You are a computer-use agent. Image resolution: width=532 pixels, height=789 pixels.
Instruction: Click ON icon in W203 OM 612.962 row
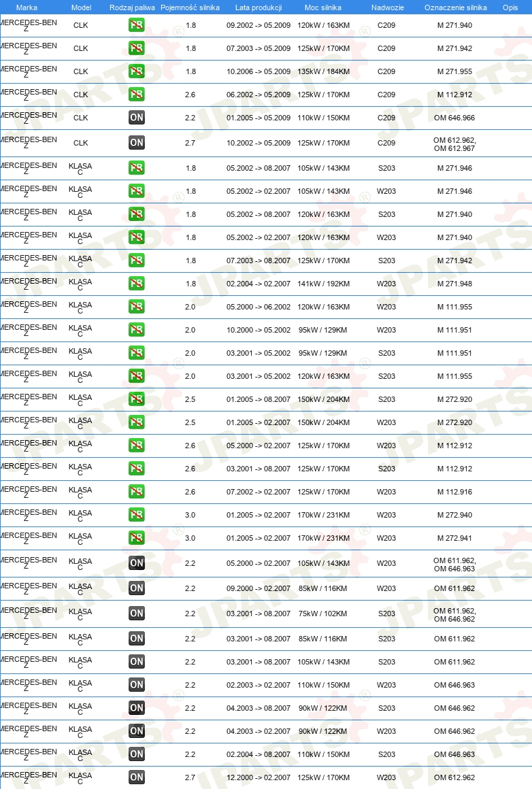(x=136, y=778)
